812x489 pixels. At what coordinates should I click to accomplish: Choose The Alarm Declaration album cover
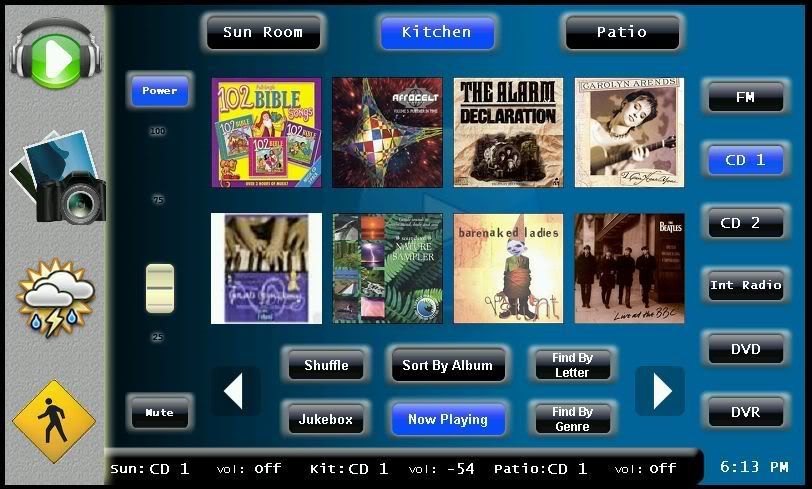tap(508, 132)
